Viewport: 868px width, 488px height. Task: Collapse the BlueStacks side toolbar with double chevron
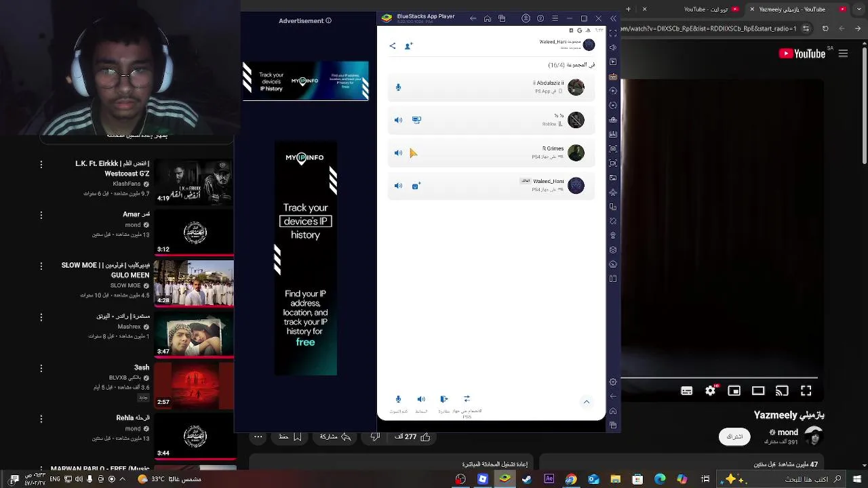(x=613, y=18)
